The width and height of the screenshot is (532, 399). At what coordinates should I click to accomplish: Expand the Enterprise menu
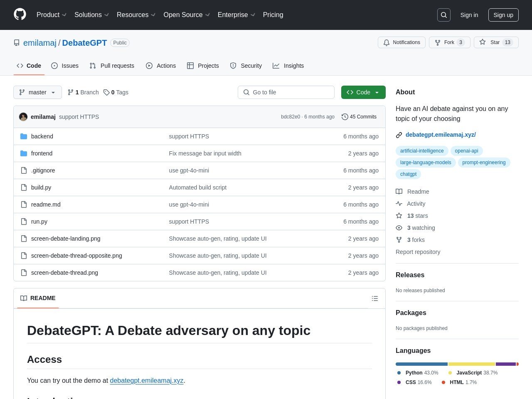tap(236, 15)
